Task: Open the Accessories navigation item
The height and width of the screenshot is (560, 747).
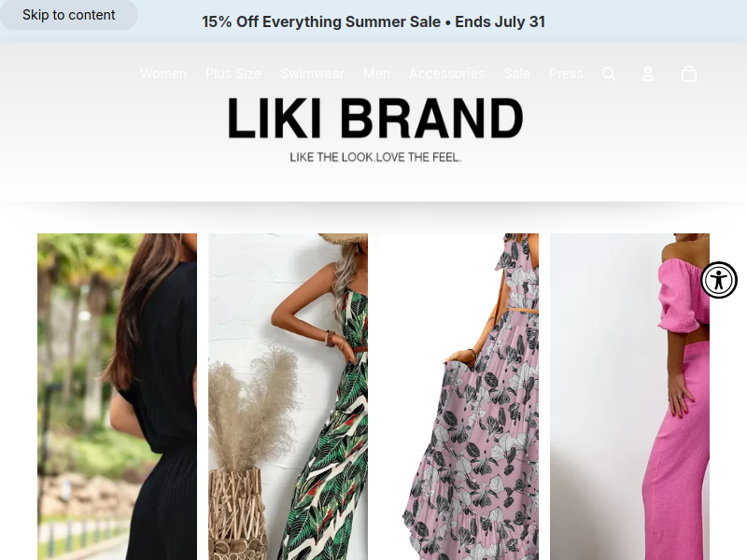Action: pos(447,74)
